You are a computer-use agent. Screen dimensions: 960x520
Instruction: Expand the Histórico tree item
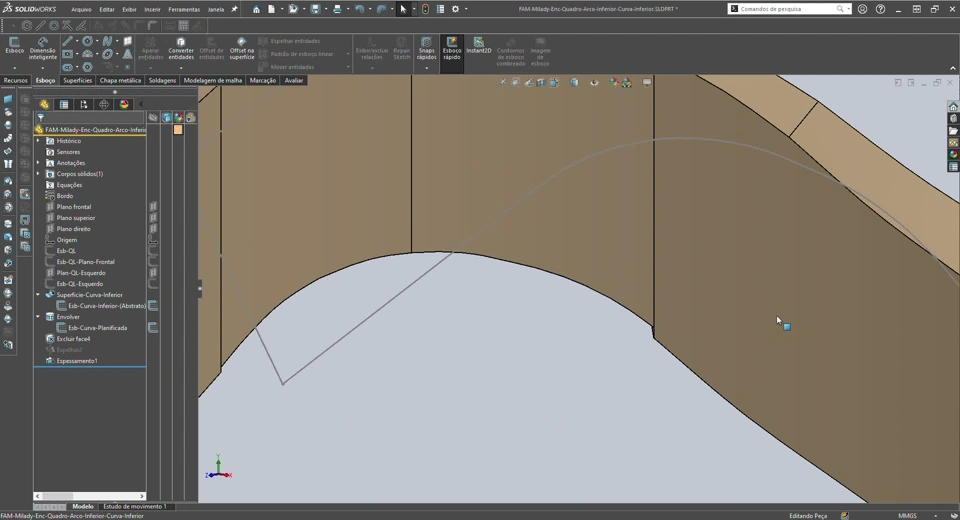38,141
